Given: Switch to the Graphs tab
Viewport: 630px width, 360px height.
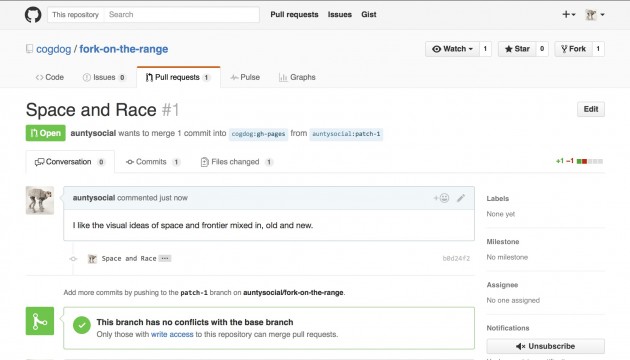Looking at the screenshot, I should (x=297, y=77).
